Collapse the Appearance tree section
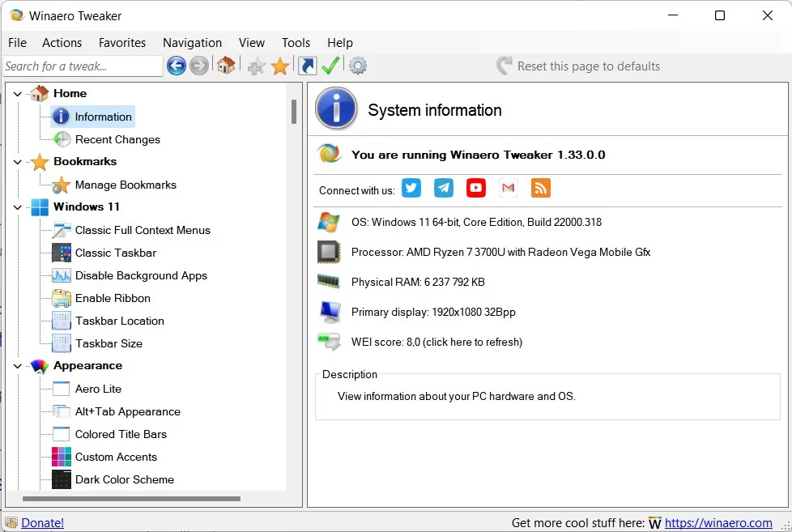 click(x=18, y=366)
